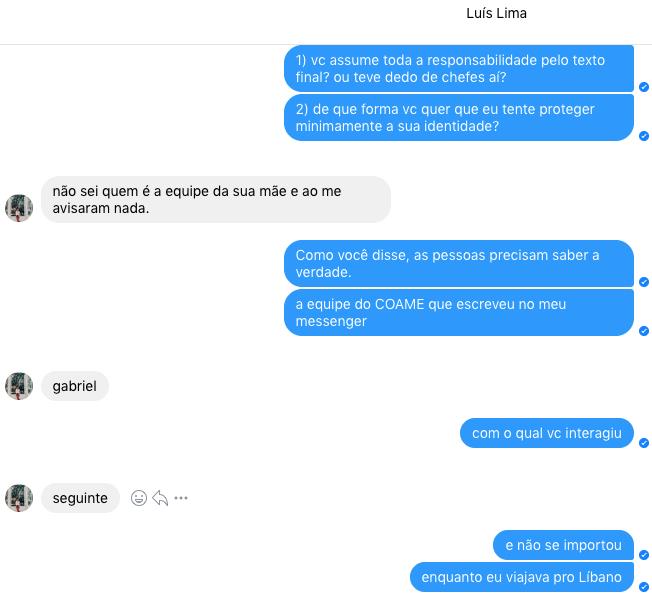Screen dimensions: 652x612
Task: Click the checkmark beside 'enquanto eu viajava pro Líbano'
Action: pos(644,587)
